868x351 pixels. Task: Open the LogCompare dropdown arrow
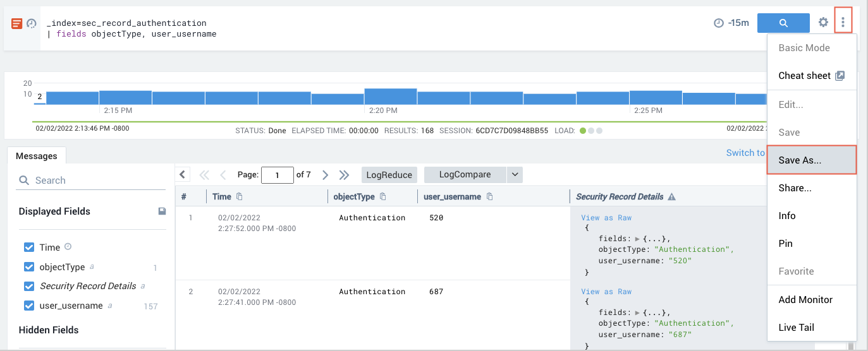(515, 175)
